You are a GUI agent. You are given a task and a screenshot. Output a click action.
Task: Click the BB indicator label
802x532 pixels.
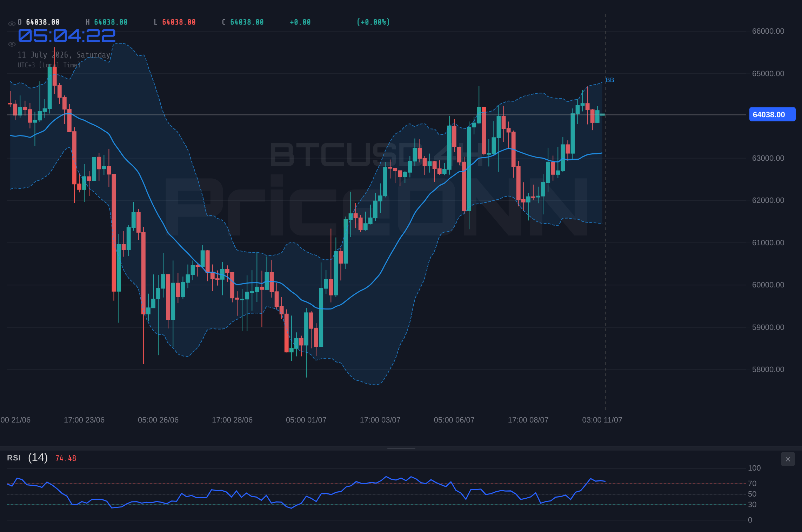pyautogui.click(x=610, y=80)
